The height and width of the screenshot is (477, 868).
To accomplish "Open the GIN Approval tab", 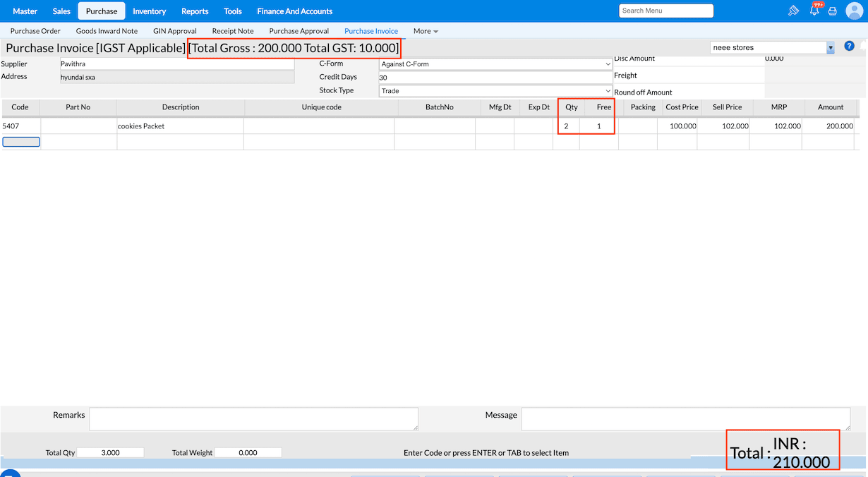I will click(x=175, y=31).
